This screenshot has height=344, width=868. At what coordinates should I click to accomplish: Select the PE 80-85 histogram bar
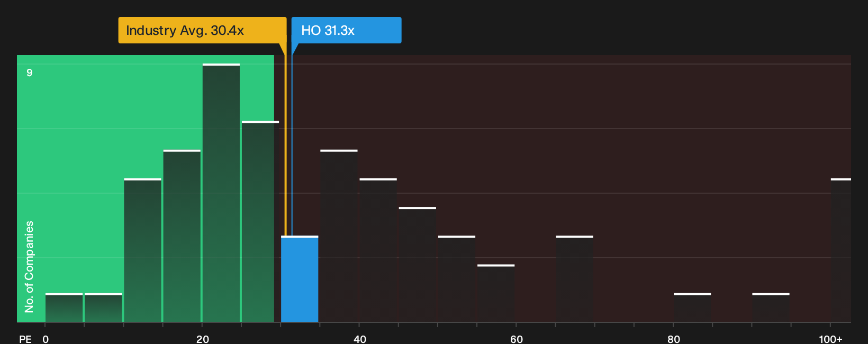click(x=692, y=307)
